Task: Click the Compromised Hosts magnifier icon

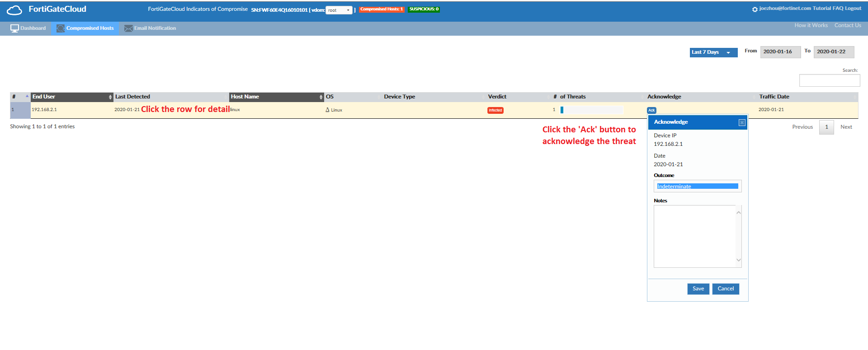Action: [61, 28]
